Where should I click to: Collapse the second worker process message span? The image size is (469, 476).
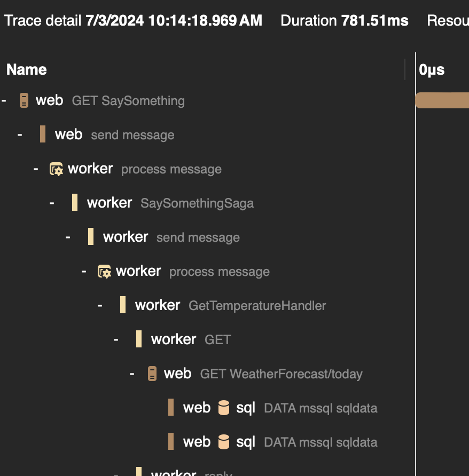click(x=84, y=272)
